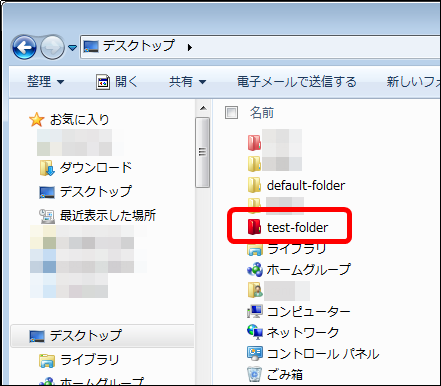Viewport: 441px width, 386px height.
Task: Click the ホームグループ icon in file list
Action: click(x=255, y=270)
